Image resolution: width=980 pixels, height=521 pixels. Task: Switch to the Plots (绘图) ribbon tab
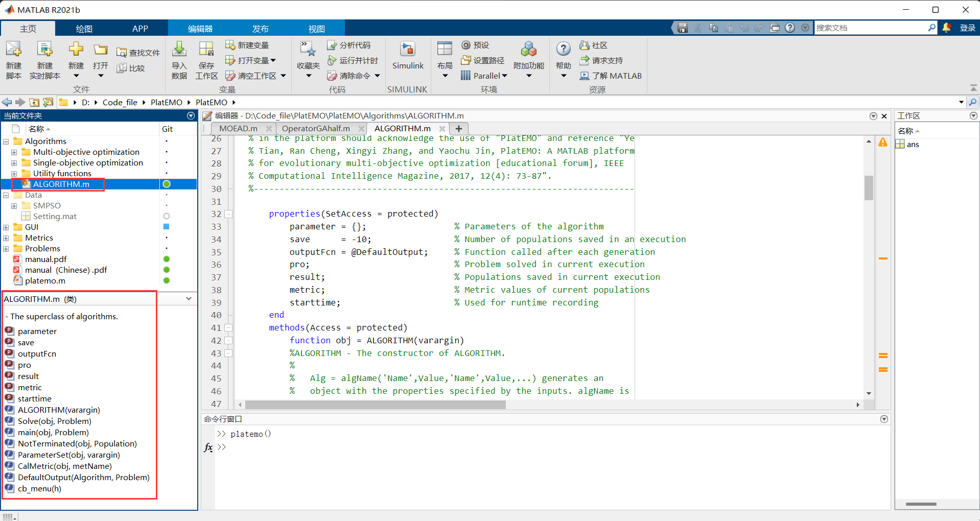[84, 29]
